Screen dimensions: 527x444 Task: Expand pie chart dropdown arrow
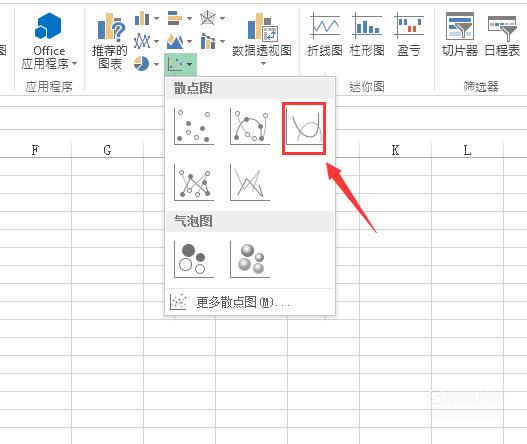click(157, 64)
